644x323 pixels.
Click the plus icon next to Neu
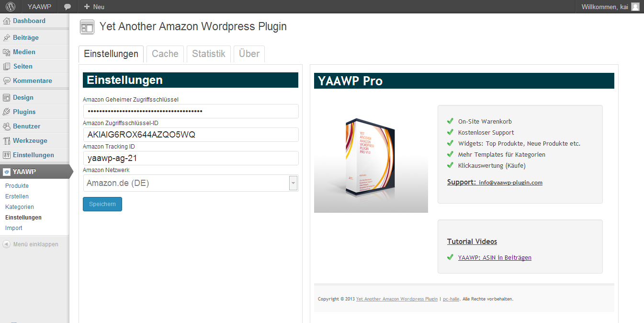click(87, 7)
